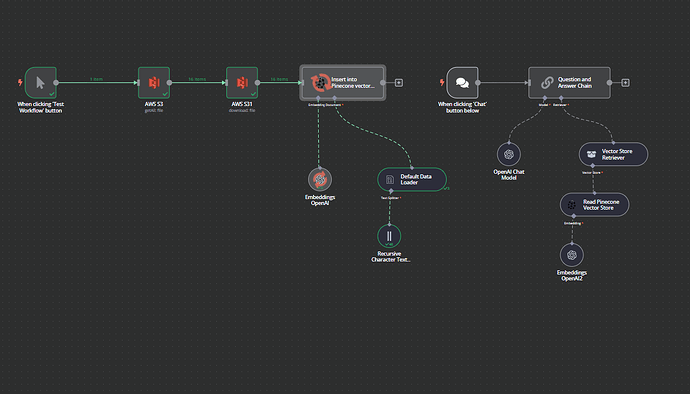
Task: Select the Read Pinecone Vector Store node
Action: [595, 205]
